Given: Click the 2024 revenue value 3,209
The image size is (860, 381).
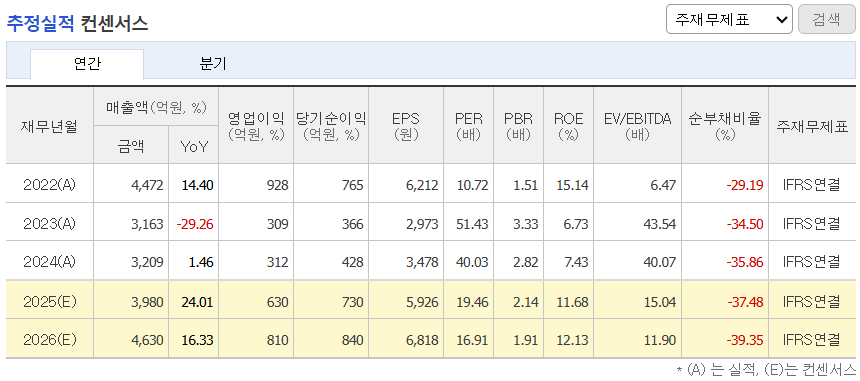Looking at the screenshot, I should [x=148, y=263].
